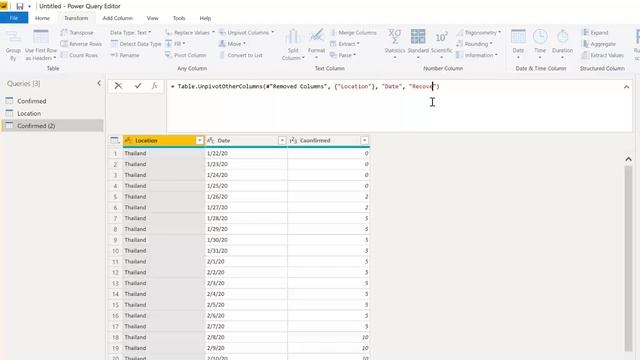This screenshot has height=360, width=640.
Task: Switch to the Help tab
Action: [x=205, y=18]
